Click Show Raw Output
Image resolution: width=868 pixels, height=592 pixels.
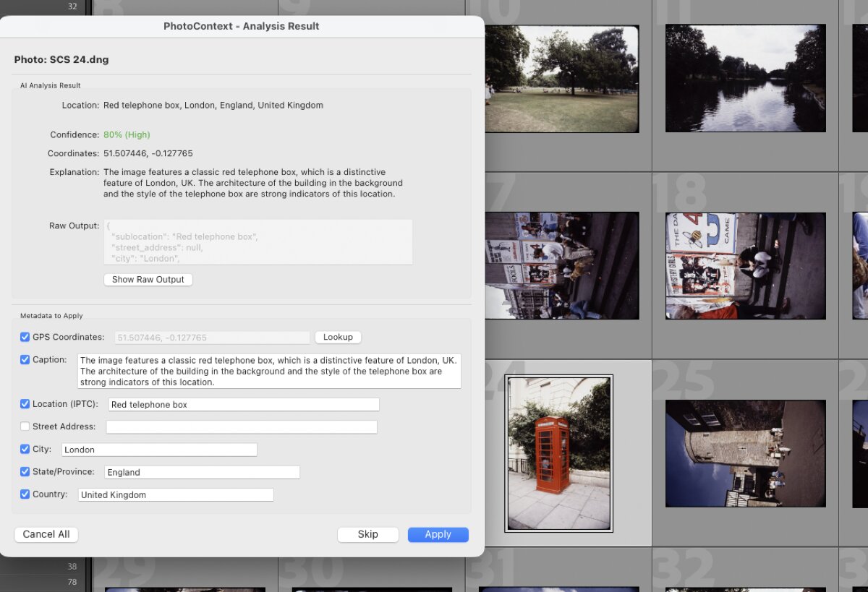point(148,280)
